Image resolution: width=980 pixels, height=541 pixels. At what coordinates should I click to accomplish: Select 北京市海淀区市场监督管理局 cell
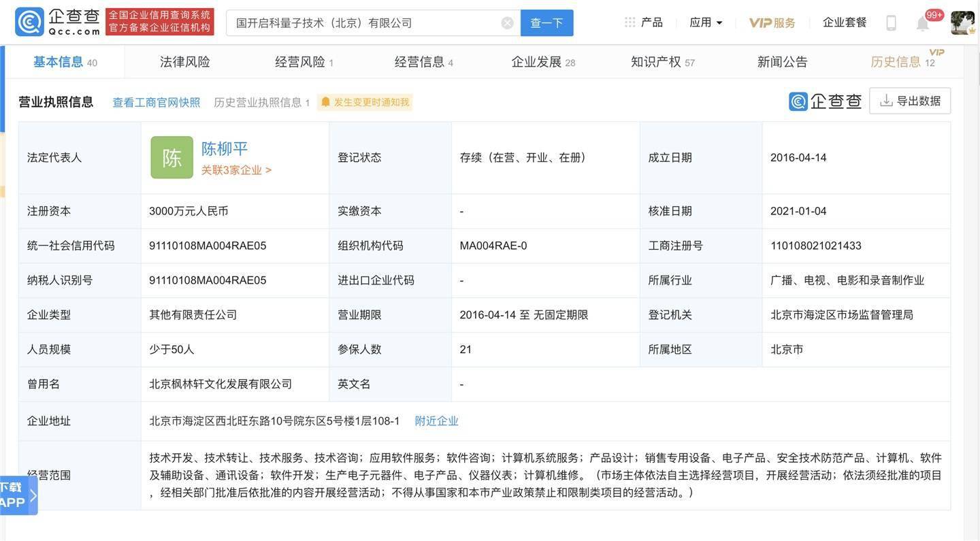[842, 314]
